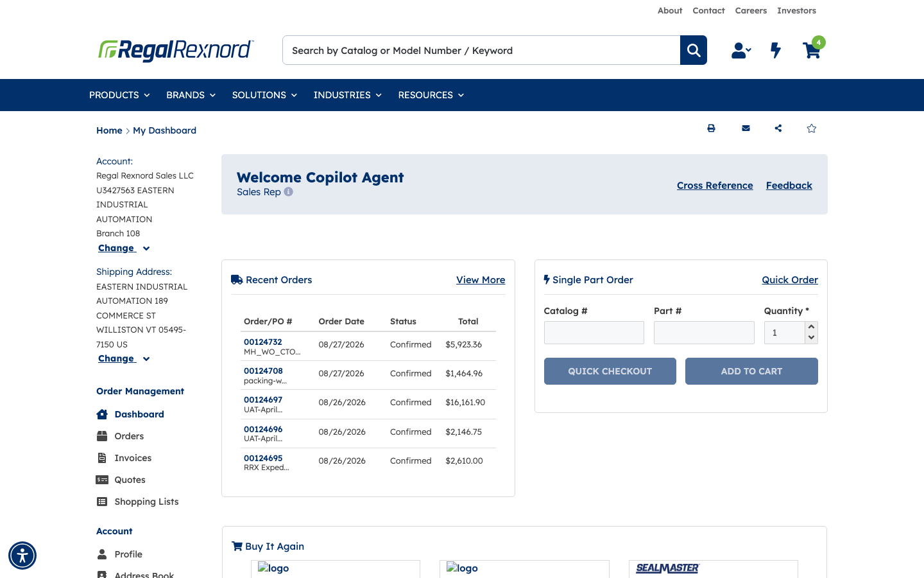This screenshot has width=924, height=578.
Task: Click the Dashboard house icon
Action: (x=102, y=414)
